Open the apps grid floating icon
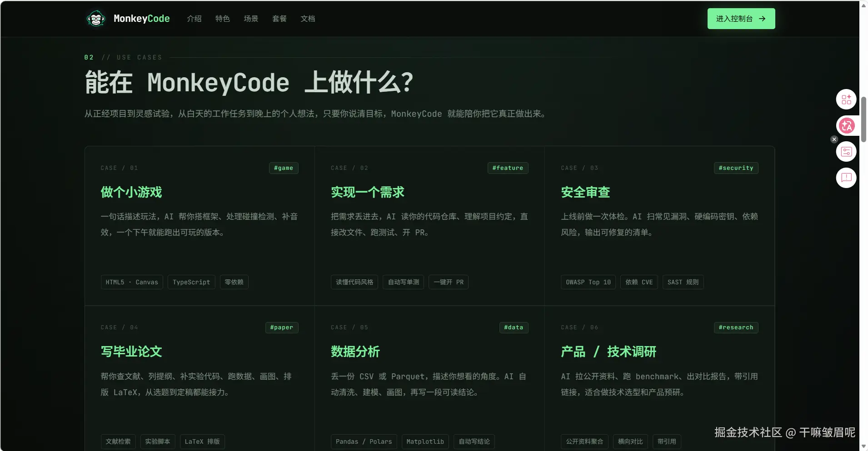 pyautogui.click(x=846, y=99)
